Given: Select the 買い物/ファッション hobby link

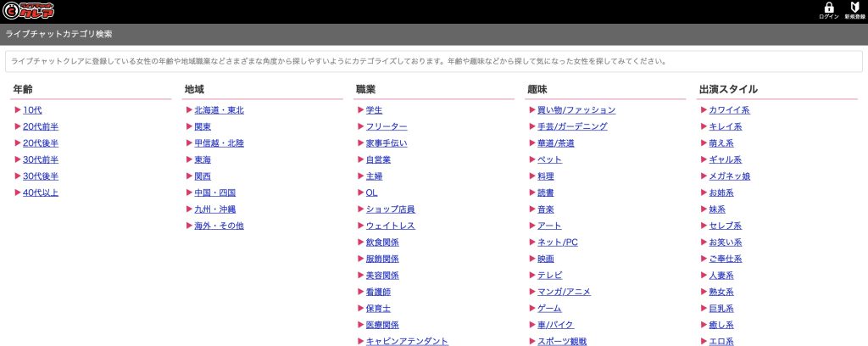Looking at the screenshot, I should pyautogui.click(x=576, y=110).
